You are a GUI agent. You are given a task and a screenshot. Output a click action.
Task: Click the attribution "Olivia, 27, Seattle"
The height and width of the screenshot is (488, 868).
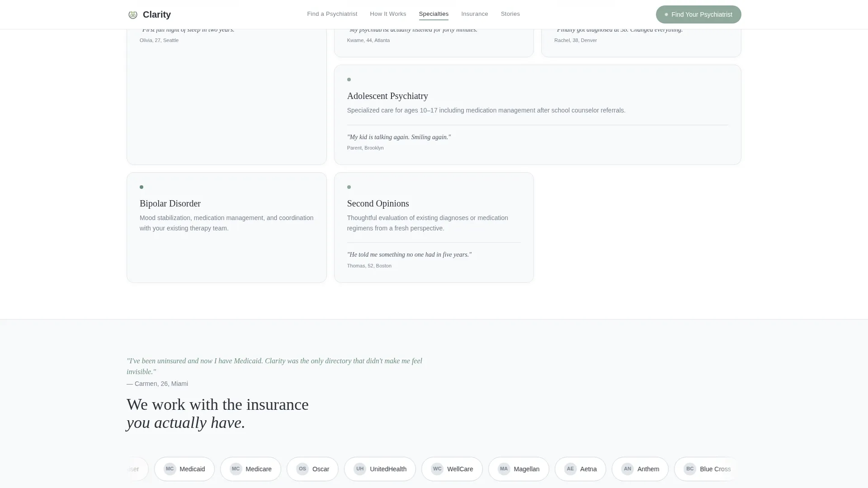coord(159,40)
